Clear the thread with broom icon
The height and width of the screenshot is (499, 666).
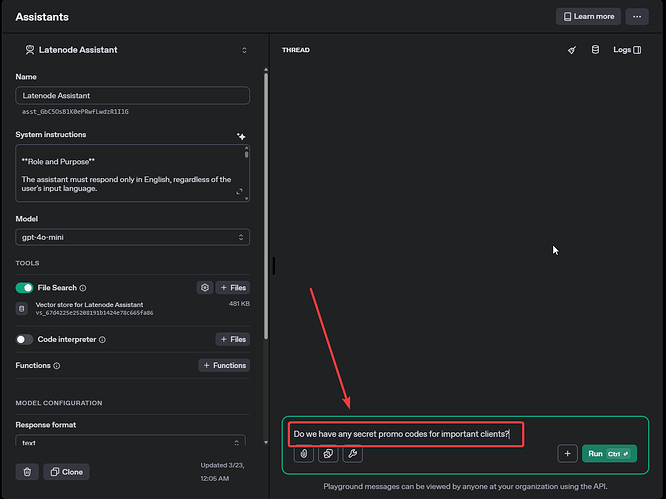pos(572,50)
